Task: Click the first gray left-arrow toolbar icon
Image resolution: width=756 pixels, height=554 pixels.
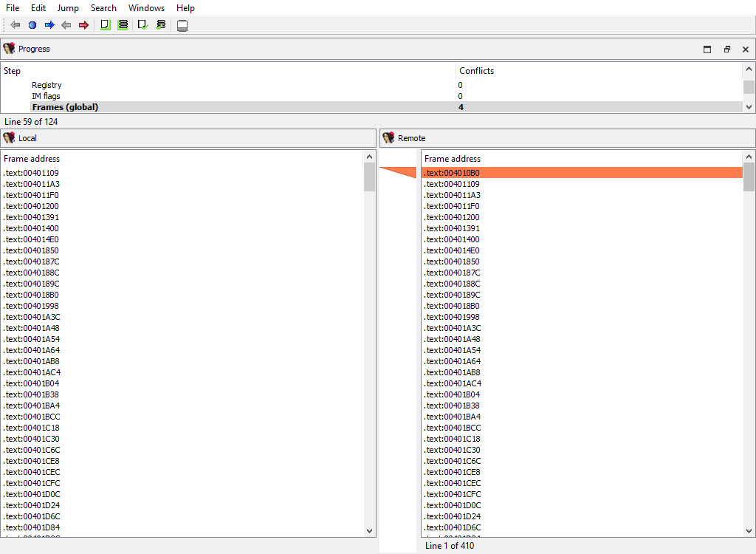Action: (16, 25)
